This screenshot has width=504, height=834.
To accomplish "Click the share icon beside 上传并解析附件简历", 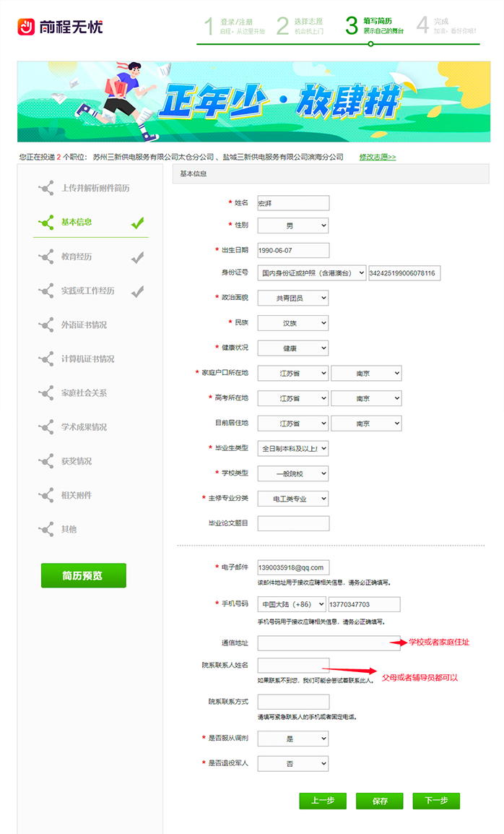I will (46, 188).
